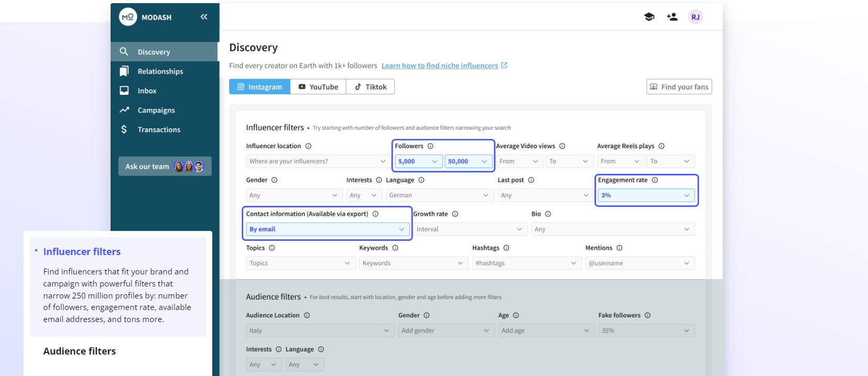The width and height of the screenshot is (868, 376).
Task: Open Average Video views From dropdown
Action: pyautogui.click(x=519, y=161)
